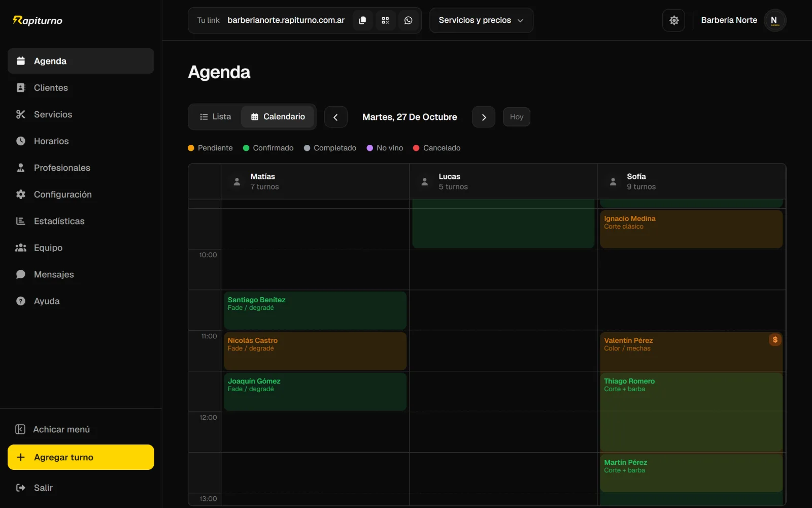The height and width of the screenshot is (508, 812).
Task: Open the QR code icon for the link
Action: pyautogui.click(x=385, y=20)
